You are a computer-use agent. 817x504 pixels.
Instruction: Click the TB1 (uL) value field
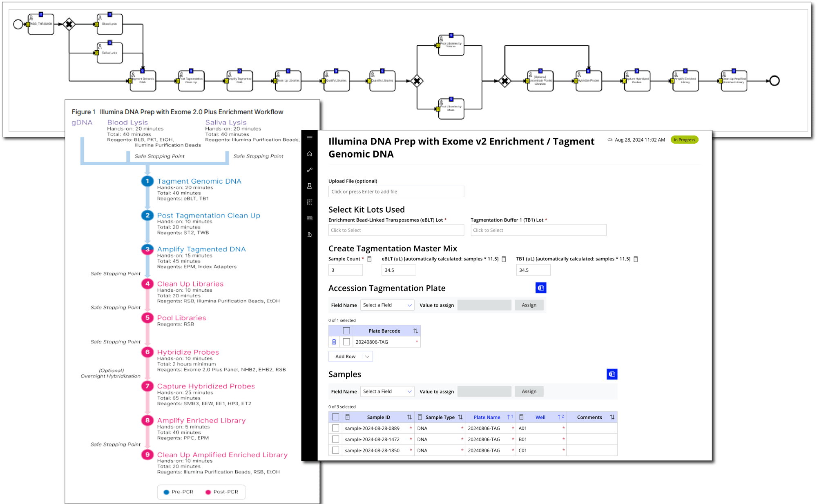[x=533, y=270]
